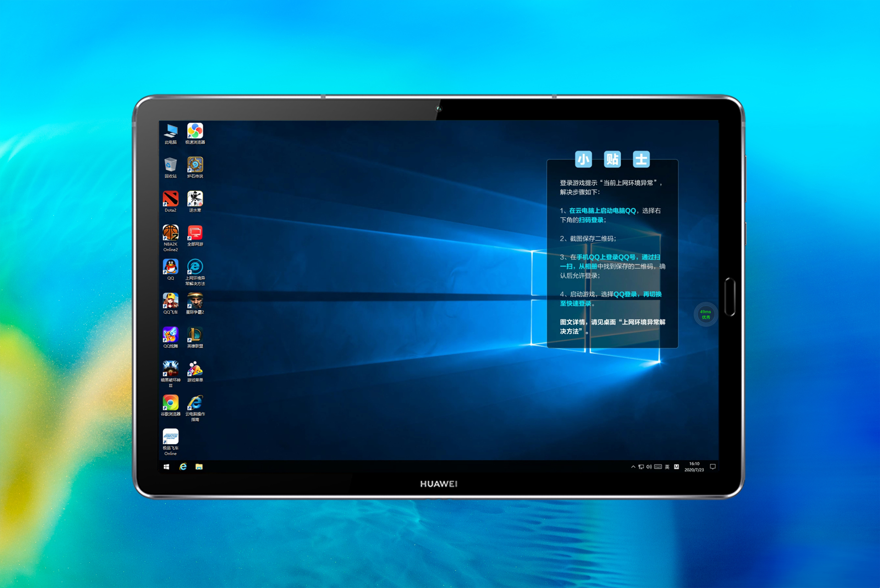
Task: Click the 小 tile in tips header
Action: tap(583, 159)
